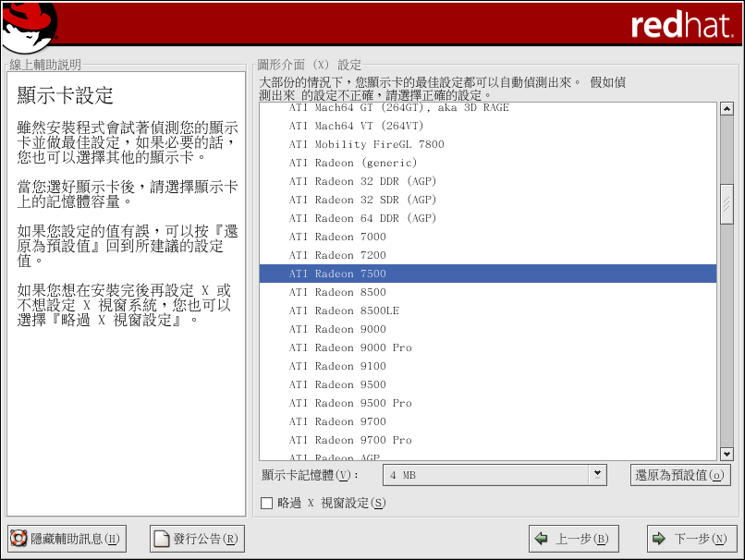Click the redhat wordmark in the banner
Viewport: 745px width, 560px height.
[681, 26]
